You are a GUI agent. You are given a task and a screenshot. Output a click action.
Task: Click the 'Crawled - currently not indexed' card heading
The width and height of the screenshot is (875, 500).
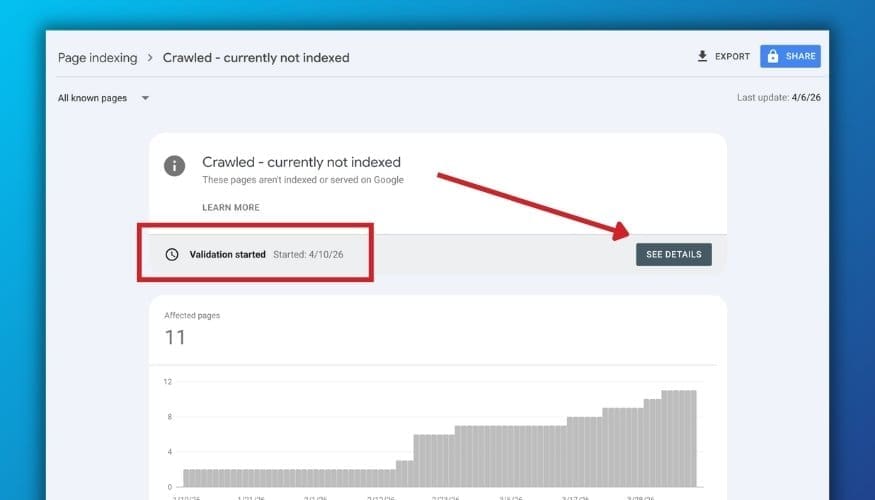[x=301, y=162]
